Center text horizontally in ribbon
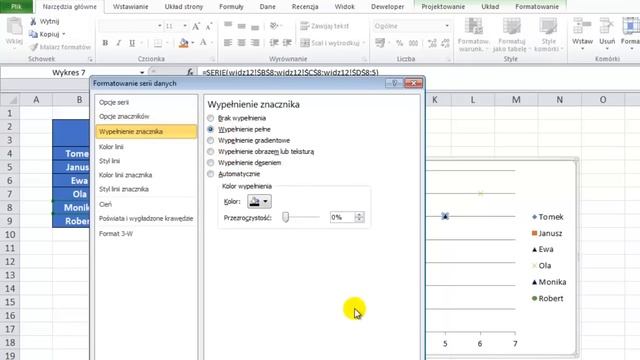 tap(242, 42)
